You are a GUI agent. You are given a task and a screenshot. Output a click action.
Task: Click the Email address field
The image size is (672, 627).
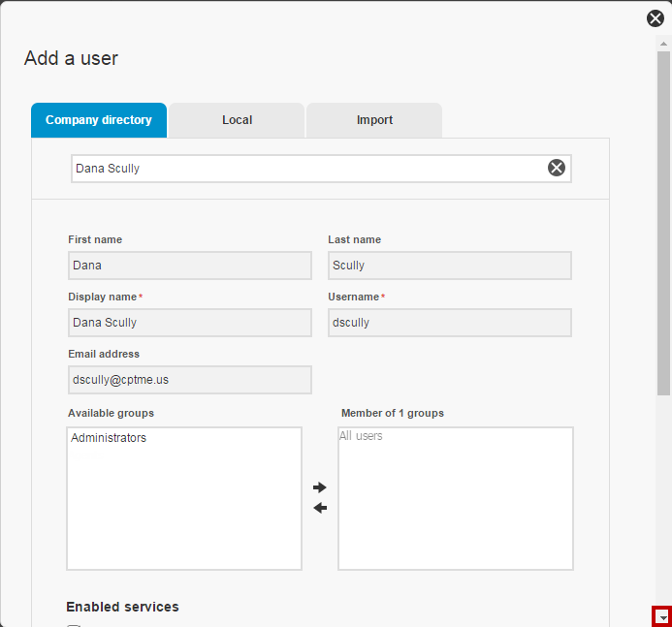pyautogui.click(x=190, y=380)
